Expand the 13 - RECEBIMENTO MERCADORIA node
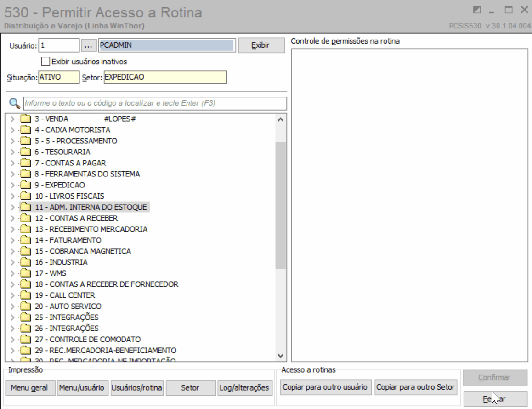The width and height of the screenshot is (532, 409). (x=12, y=229)
